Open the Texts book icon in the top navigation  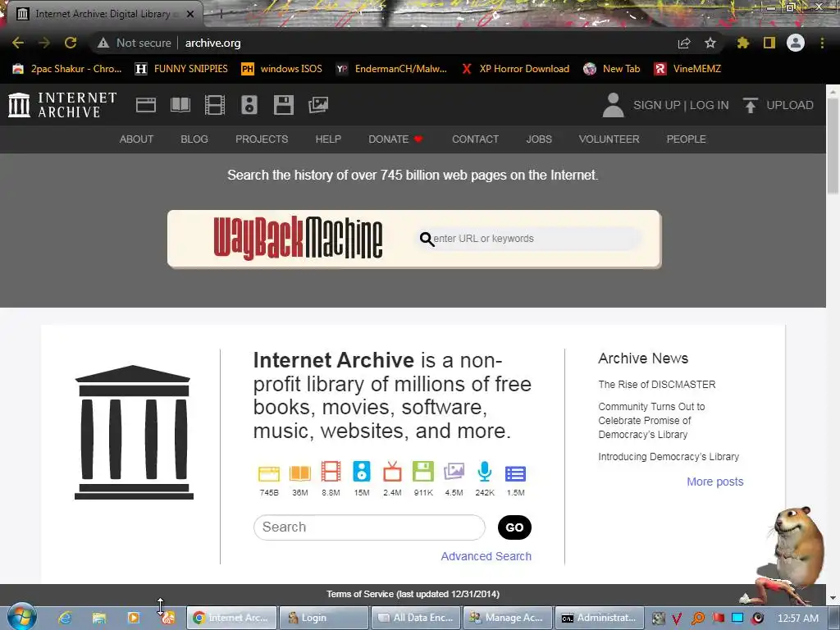pos(180,105)
